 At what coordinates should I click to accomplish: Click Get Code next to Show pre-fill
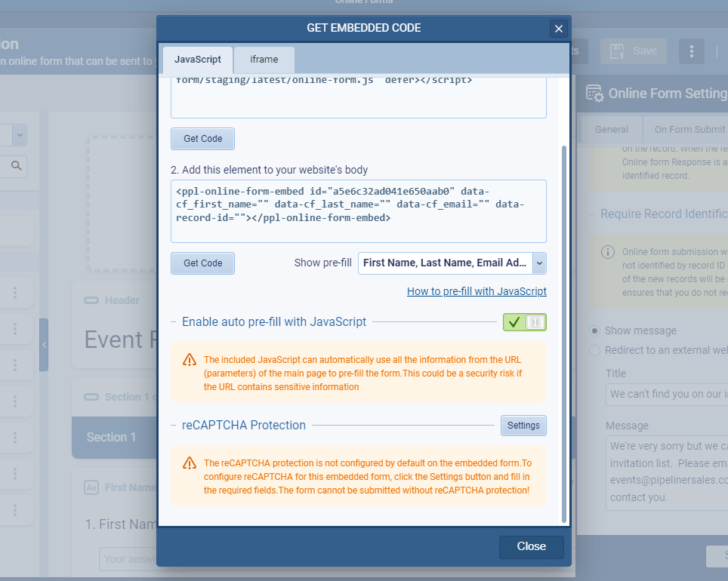point(202,263)
